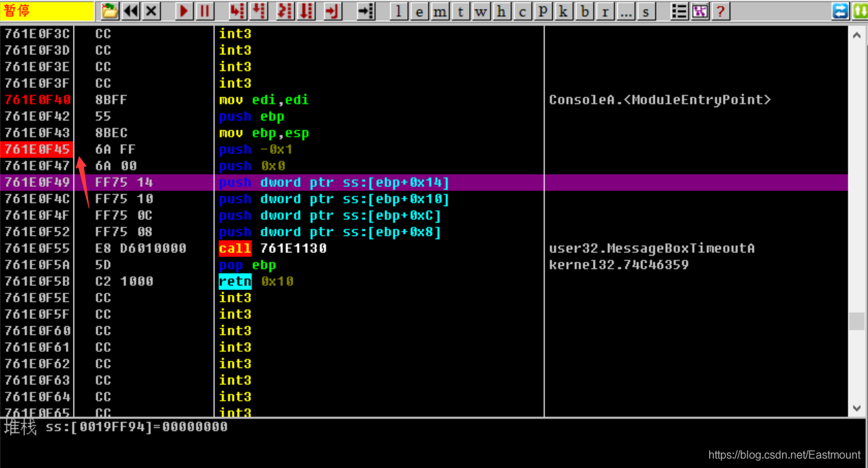Open appearance options purple icon
868x468 pixels.
point(700,12)
